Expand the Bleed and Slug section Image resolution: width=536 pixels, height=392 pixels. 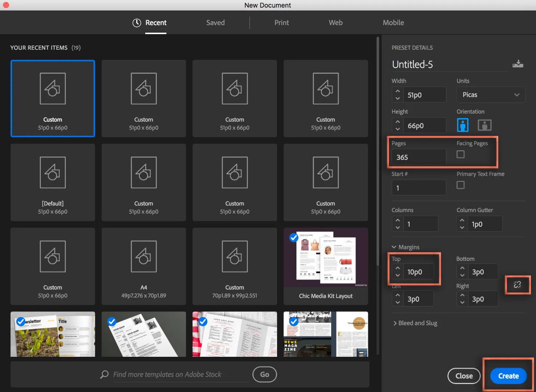tap(395, 323)
